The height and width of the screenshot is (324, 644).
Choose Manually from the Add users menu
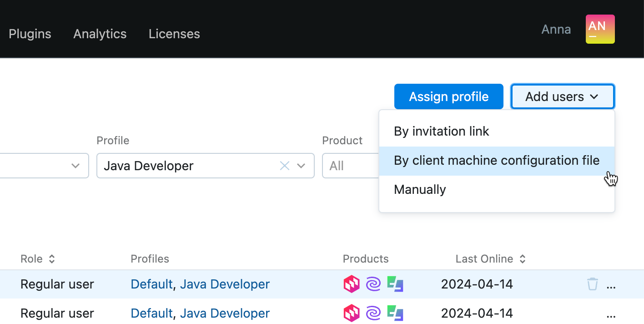[420, 189]
